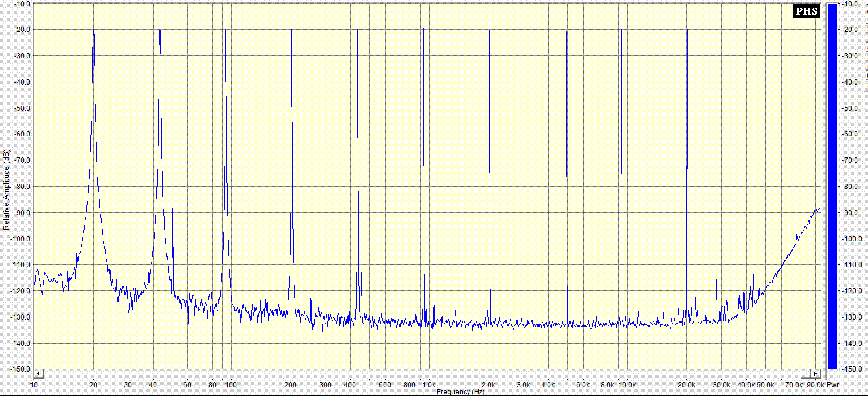
Task: Click the Pwr label under the power bar
Action: point(832,385)
